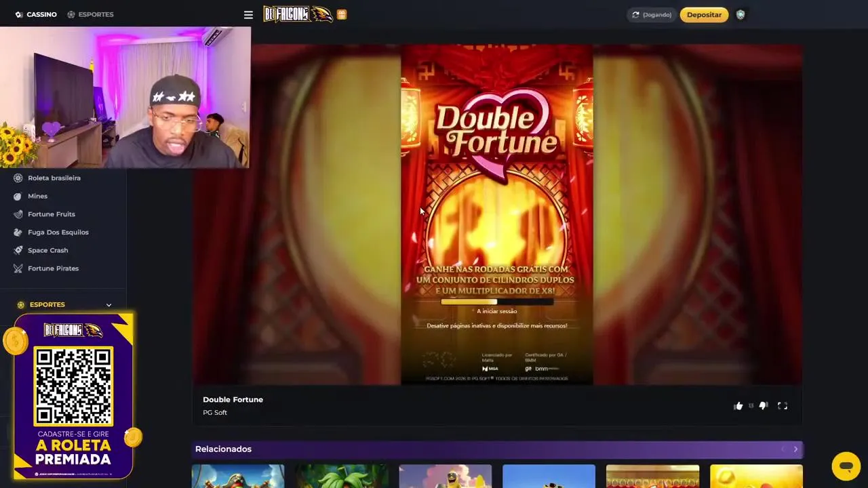This screenshot has width=868, height=488.
Task: Switch to the Esportes top tab
Action: 90,14
